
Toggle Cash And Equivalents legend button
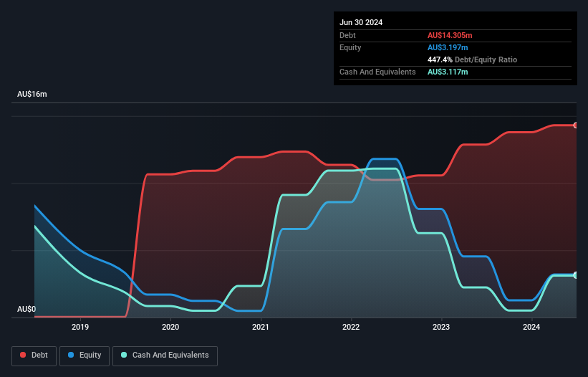click(165, 355)
